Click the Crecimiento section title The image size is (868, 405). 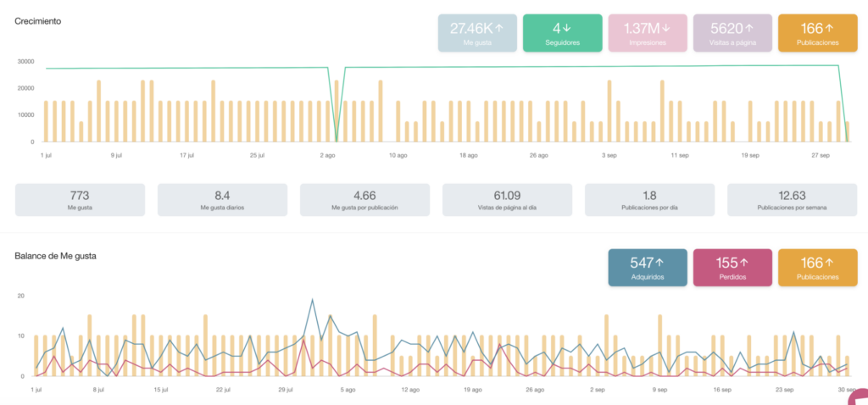pos(37,21)
